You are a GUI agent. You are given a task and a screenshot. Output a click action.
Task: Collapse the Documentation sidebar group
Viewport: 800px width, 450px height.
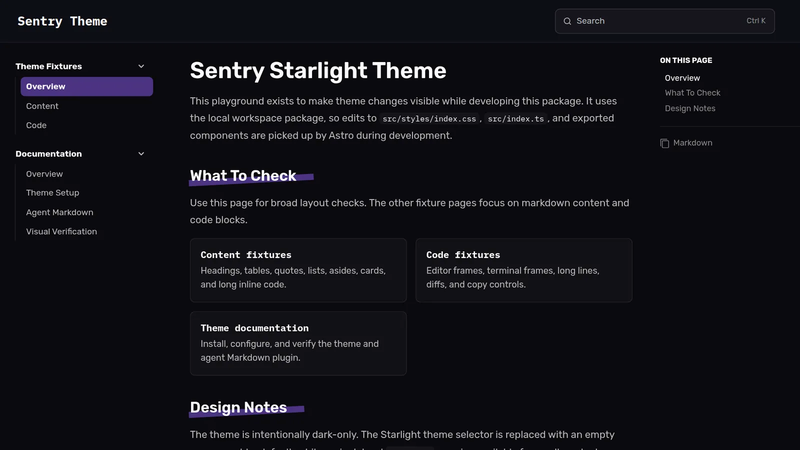click(x=141, y=154)
